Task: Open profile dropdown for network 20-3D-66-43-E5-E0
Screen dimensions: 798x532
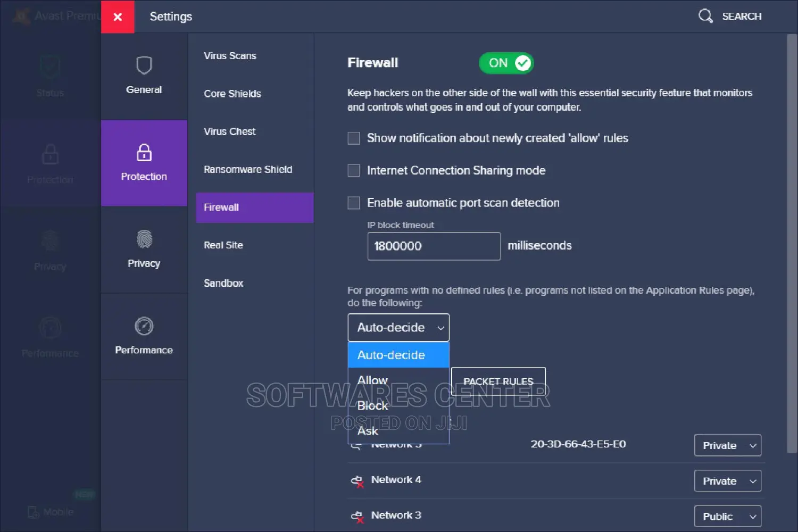Action: [728, 445]
